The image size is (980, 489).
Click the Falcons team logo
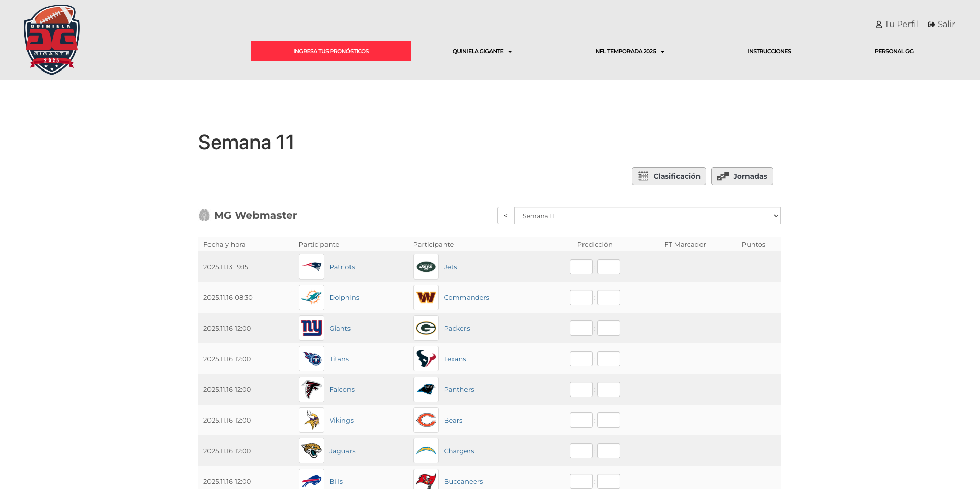coord(311,389)
